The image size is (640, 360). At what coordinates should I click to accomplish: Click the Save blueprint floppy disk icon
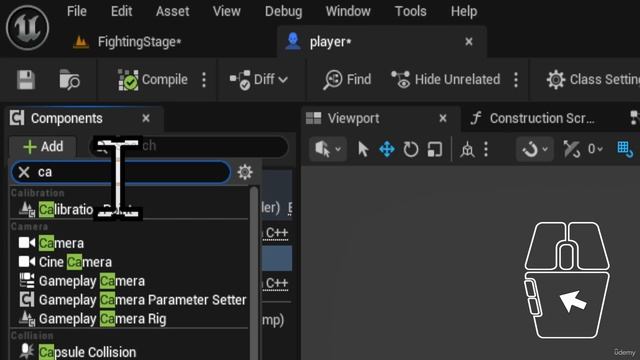26,79
